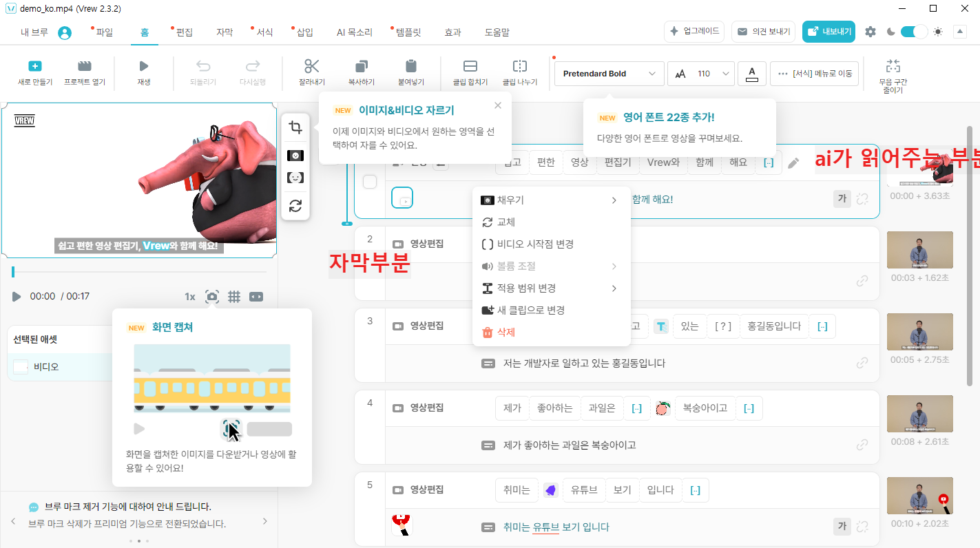The height and width of the screenshot is (548, 980).
Task: Open the 효과 tab
Action: click(452, 32)
